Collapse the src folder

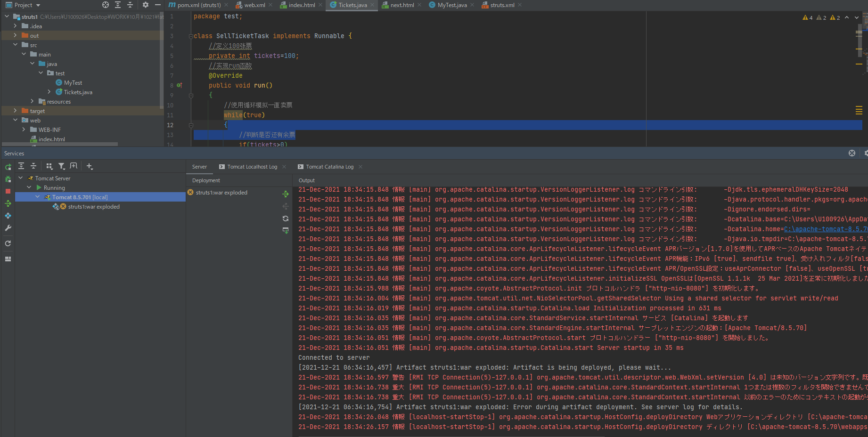click(x=16, y=45)
